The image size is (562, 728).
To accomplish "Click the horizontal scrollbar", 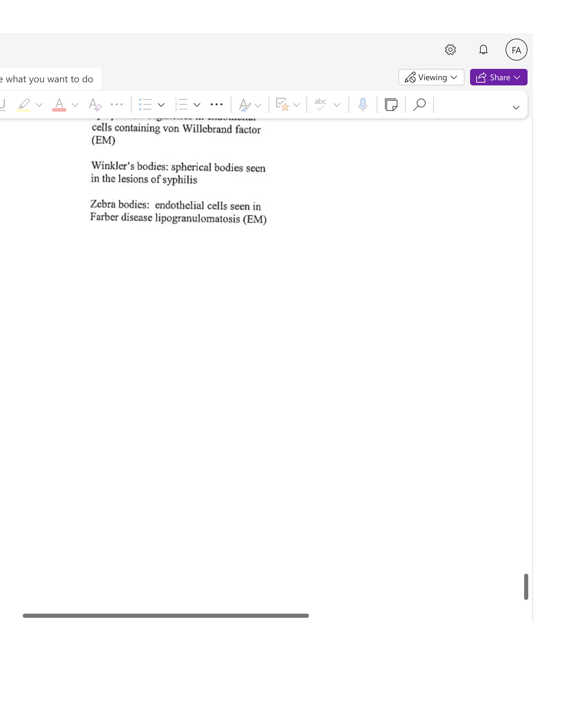I will tap(166, 616).
